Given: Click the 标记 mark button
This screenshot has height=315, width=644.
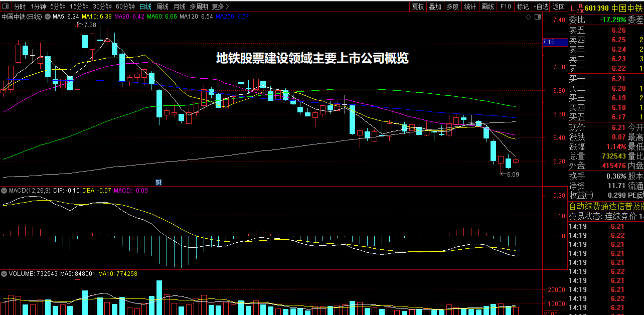Looking at the screenshot, I should pos(523,7).
